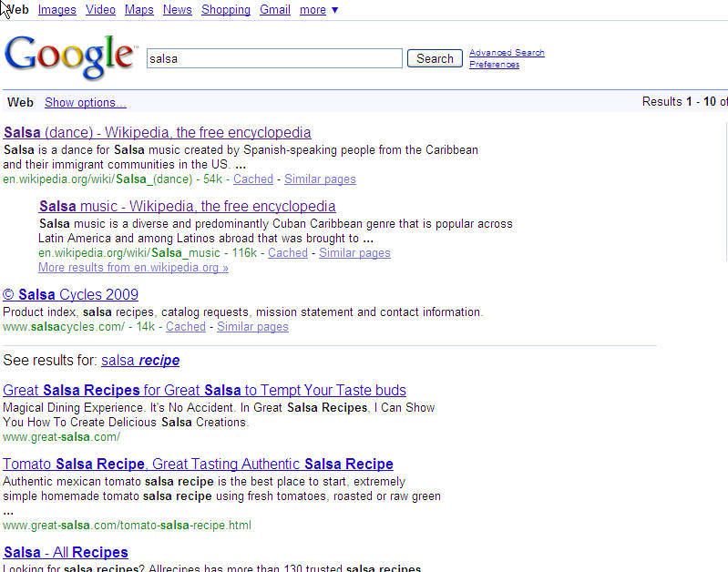Click 'en.wikipedia.org/wiki/Salsa_music' URL text

(x=129, y=253)
